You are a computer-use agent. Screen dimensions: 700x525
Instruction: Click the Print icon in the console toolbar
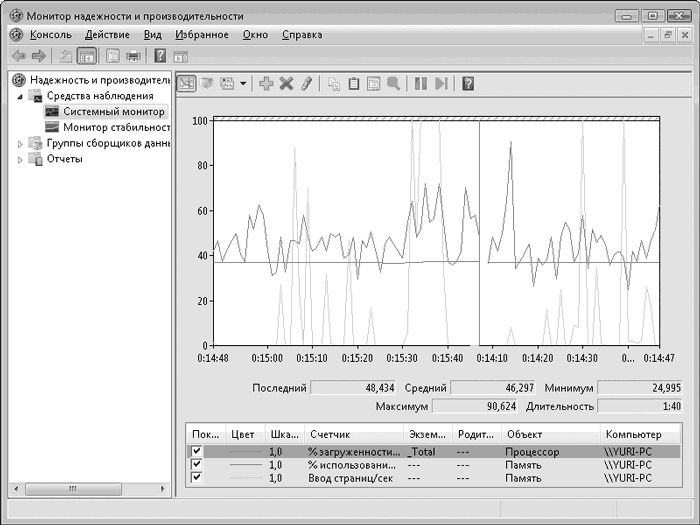[133, 56]
